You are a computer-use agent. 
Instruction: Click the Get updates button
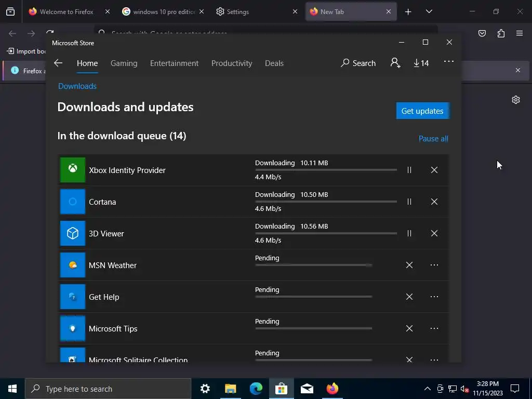click(x=422, y=111)
